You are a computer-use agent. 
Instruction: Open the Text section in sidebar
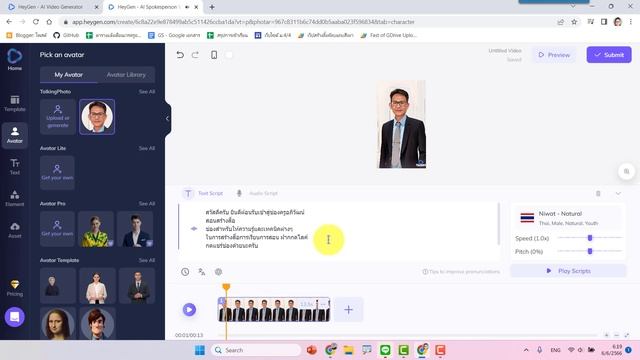(15, 167)
